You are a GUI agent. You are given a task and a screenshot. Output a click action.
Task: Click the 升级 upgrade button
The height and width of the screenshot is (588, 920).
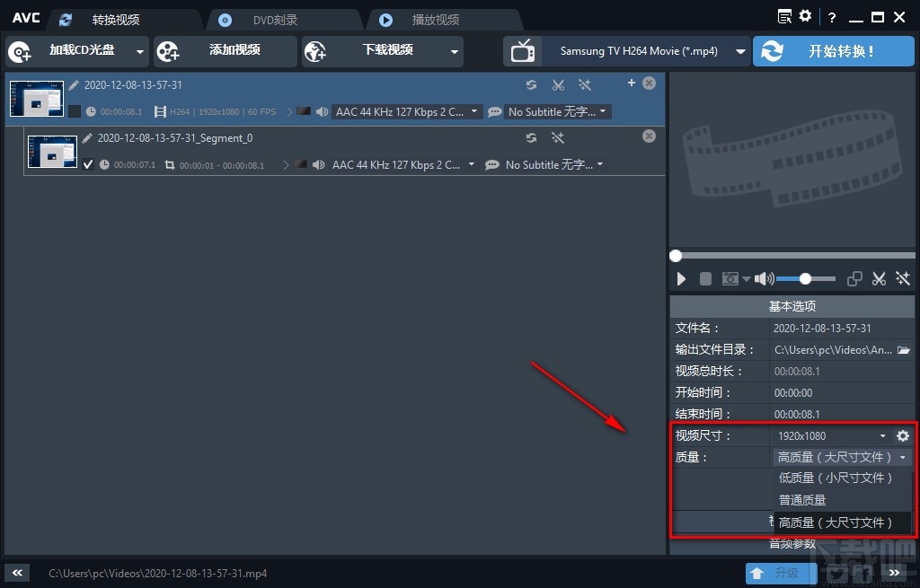coord(781,573)
